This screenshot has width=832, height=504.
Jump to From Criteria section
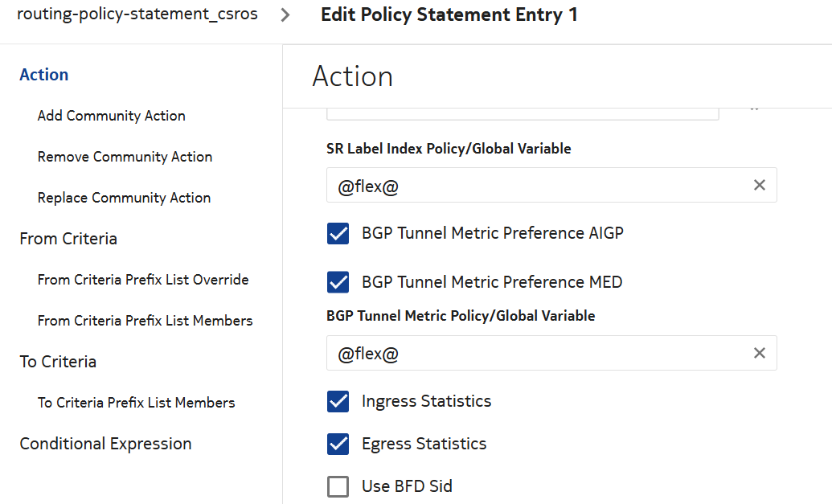[x=68, y=239]
